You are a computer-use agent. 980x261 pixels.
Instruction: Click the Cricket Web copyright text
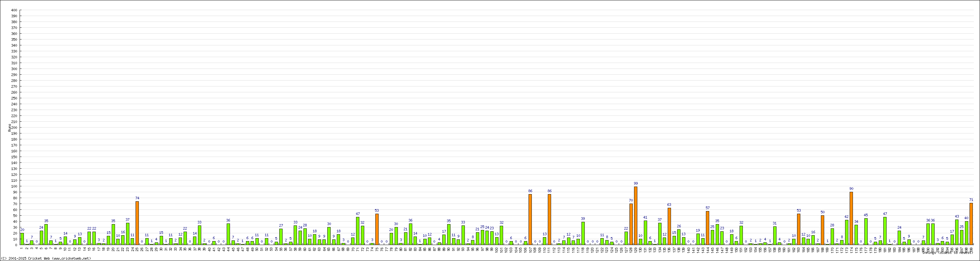(46, 258)
